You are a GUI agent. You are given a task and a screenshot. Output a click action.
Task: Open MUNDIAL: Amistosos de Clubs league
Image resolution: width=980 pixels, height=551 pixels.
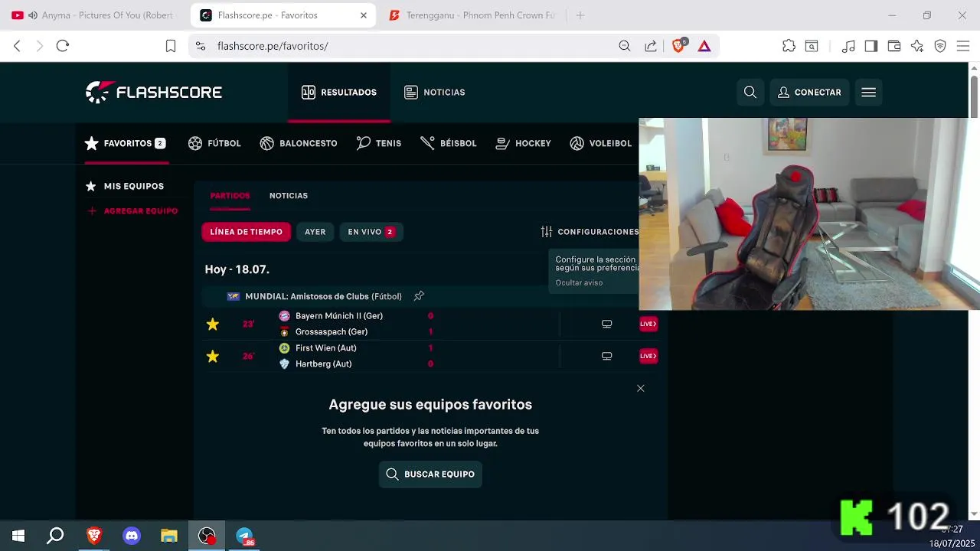[323, 296]
